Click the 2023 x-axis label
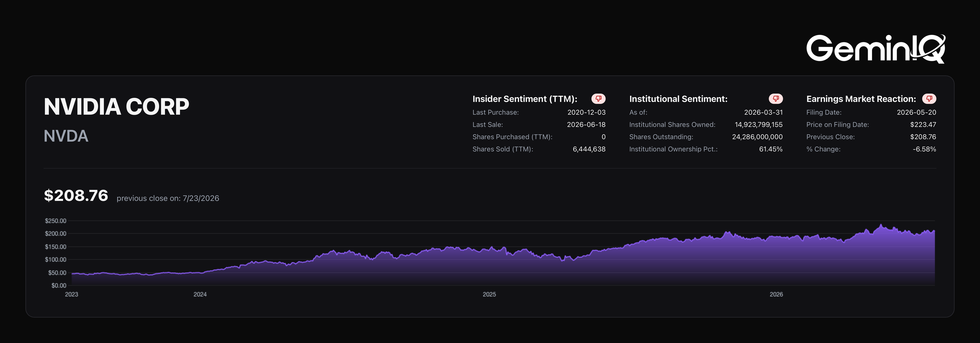980x343 pixels. 72,294
